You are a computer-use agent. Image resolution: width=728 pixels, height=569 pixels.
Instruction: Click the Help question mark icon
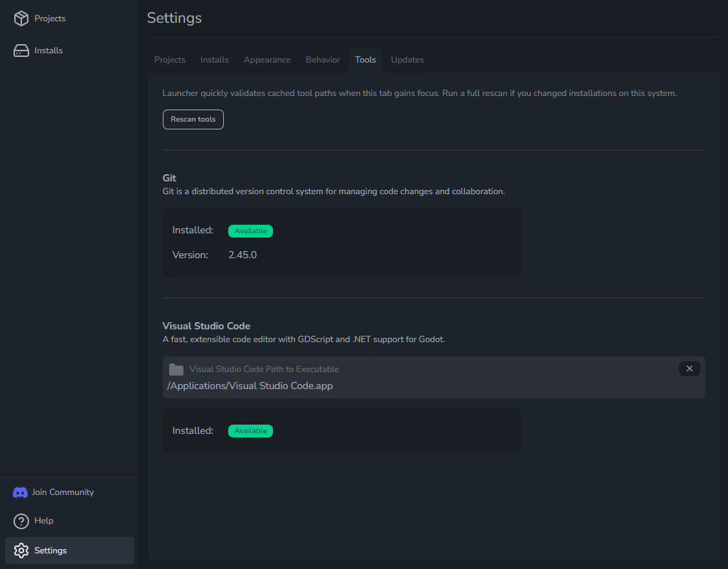[x=21, y=521]
